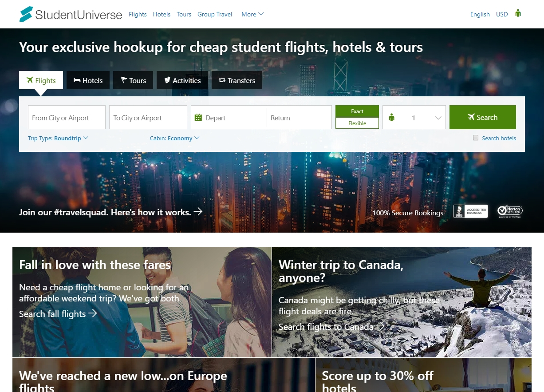Click the calendar icon in Depart field

(x=198, y=118)
